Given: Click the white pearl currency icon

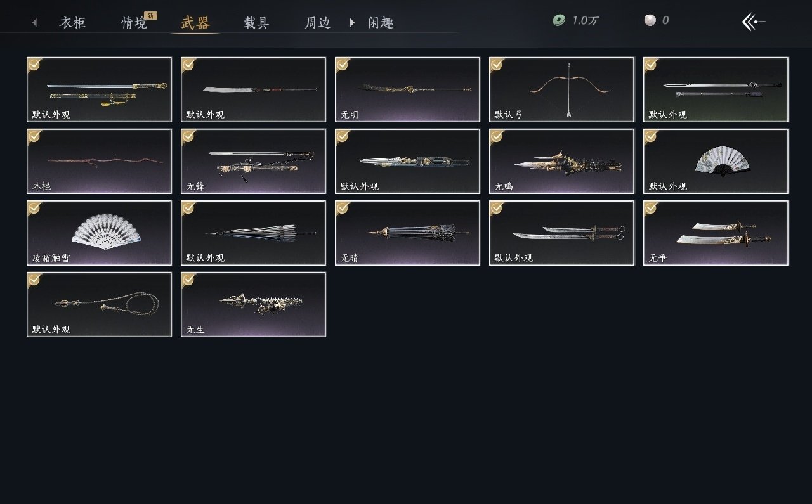Looking at the screenshot, I should [x=650, y=20].
